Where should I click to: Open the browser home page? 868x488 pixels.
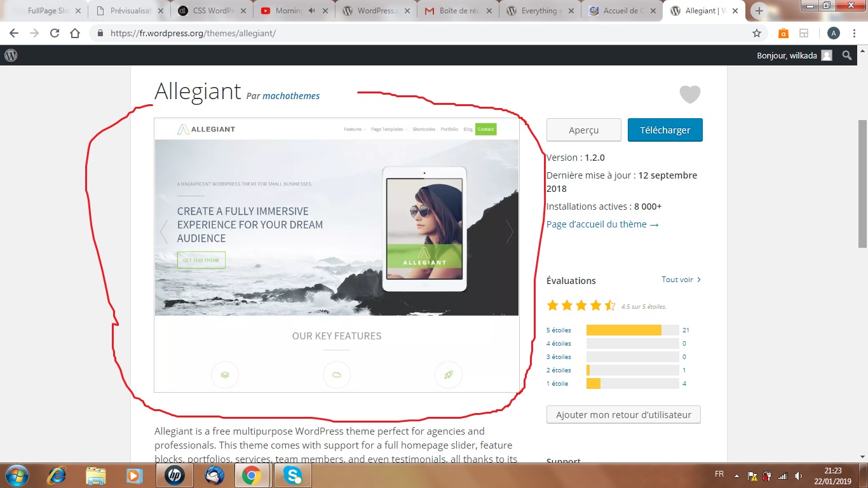75,33
